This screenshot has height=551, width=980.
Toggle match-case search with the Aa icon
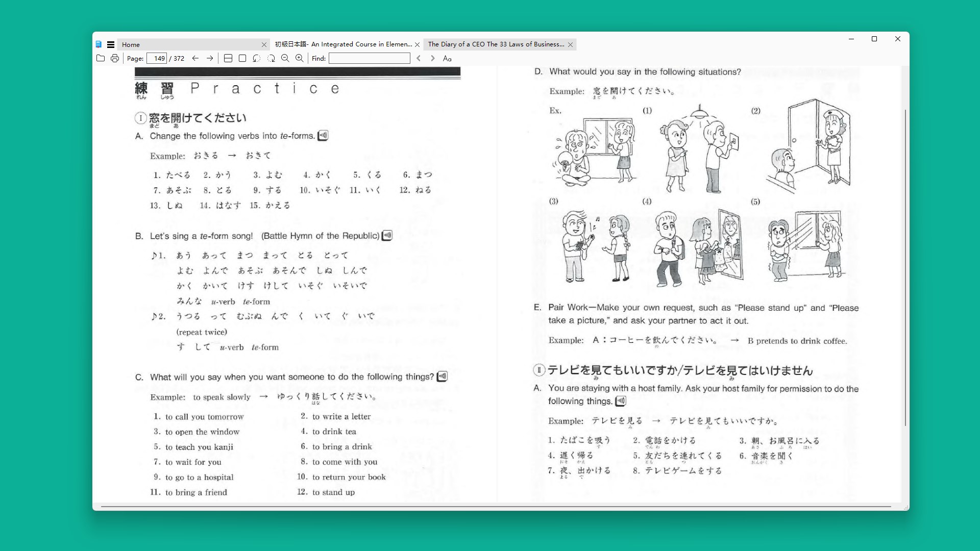pyautogui.click(x=448, y=58)
